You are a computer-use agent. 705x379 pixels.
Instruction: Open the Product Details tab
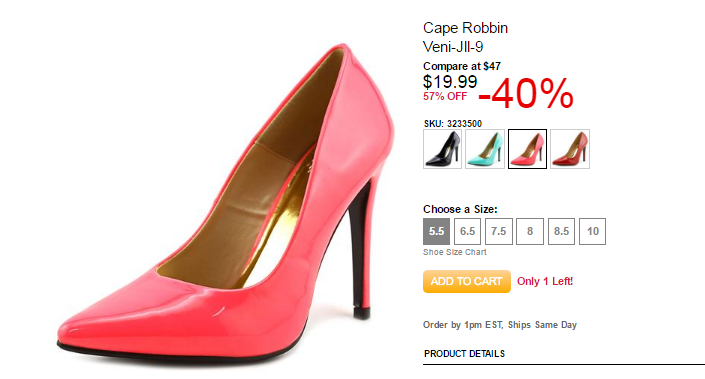464,354
